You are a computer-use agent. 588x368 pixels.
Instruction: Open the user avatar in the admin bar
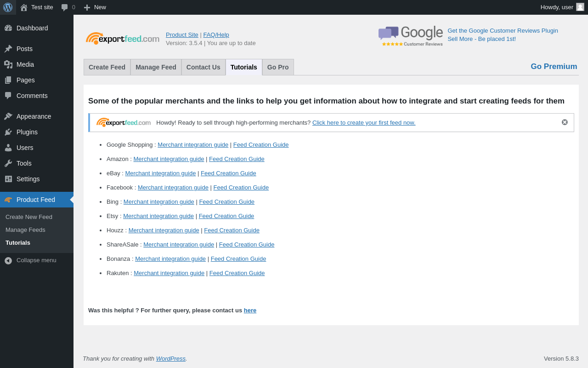click(580, 7)
